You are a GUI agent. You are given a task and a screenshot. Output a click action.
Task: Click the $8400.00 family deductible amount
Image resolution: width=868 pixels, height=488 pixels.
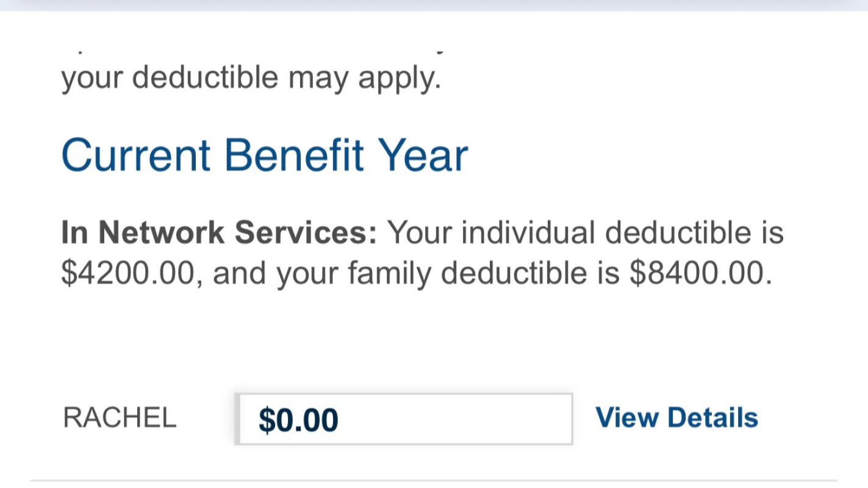click(x=700, y=273)
